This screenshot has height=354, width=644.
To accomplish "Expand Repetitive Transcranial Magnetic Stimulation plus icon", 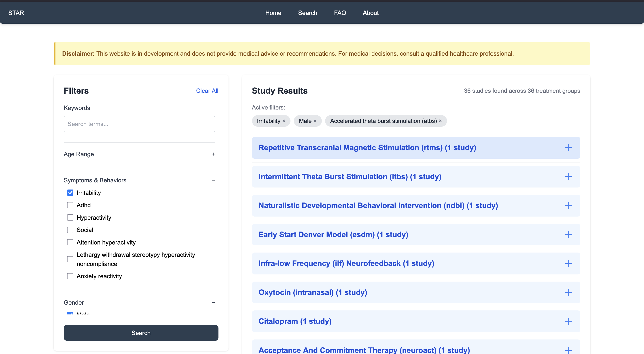I will (x=568, y=148).
